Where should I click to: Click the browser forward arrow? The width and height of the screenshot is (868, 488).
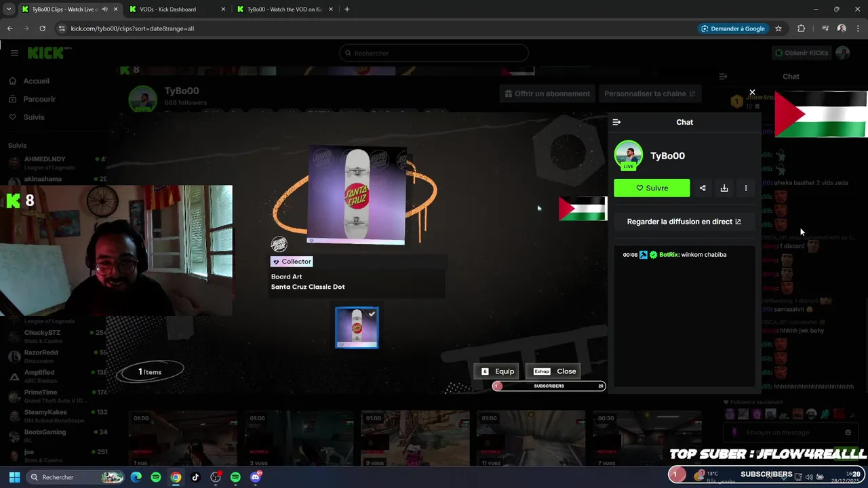coord(26,28)
